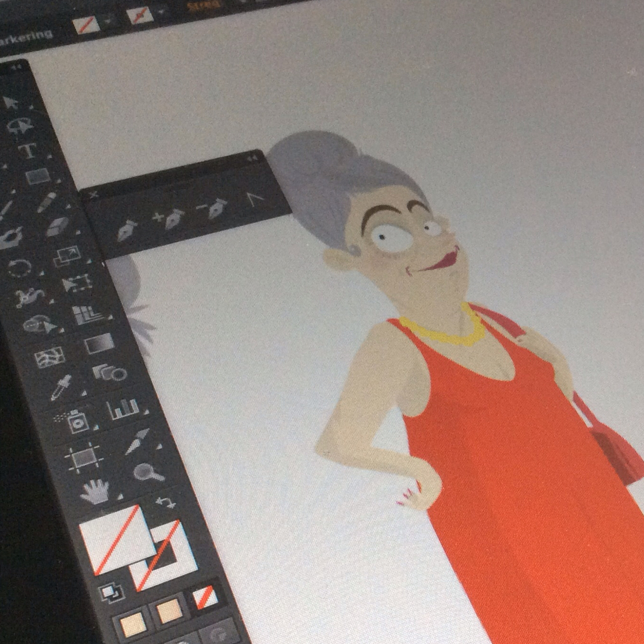Swap fill and stroke colors
Image resolution: width=644 pixels, height=644 pixels.
[165, 502]
